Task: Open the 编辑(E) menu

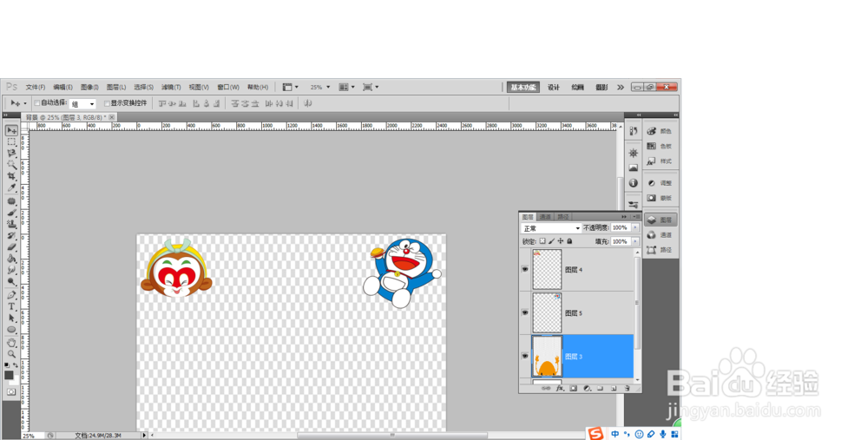Action: (62, 88)
